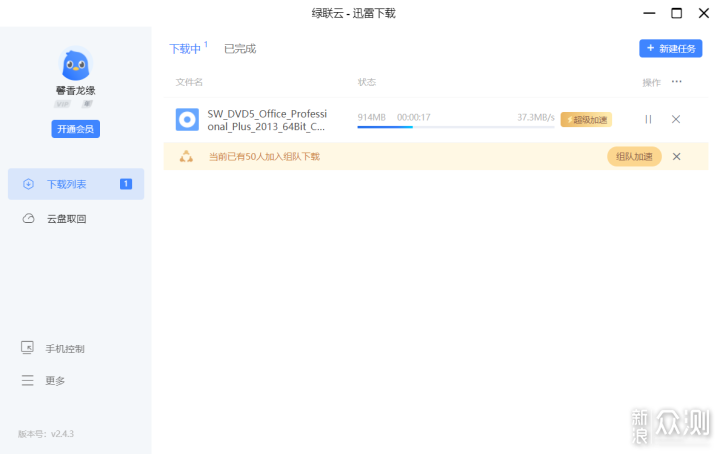Close the 迅雷下载 window

703,13
